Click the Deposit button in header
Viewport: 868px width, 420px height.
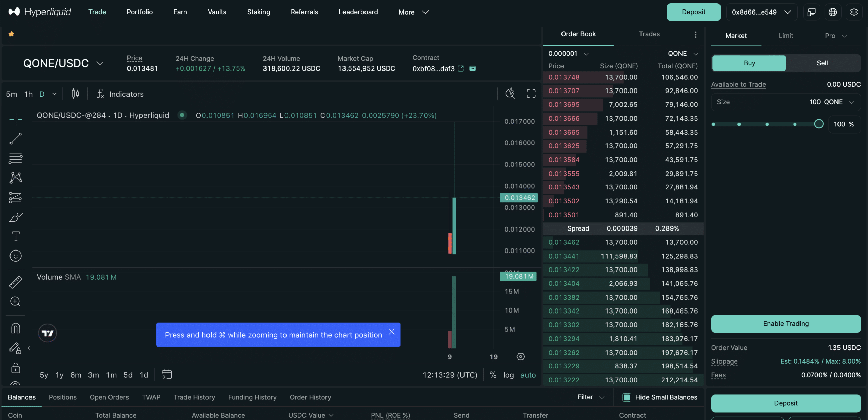[x=693, y=12]
